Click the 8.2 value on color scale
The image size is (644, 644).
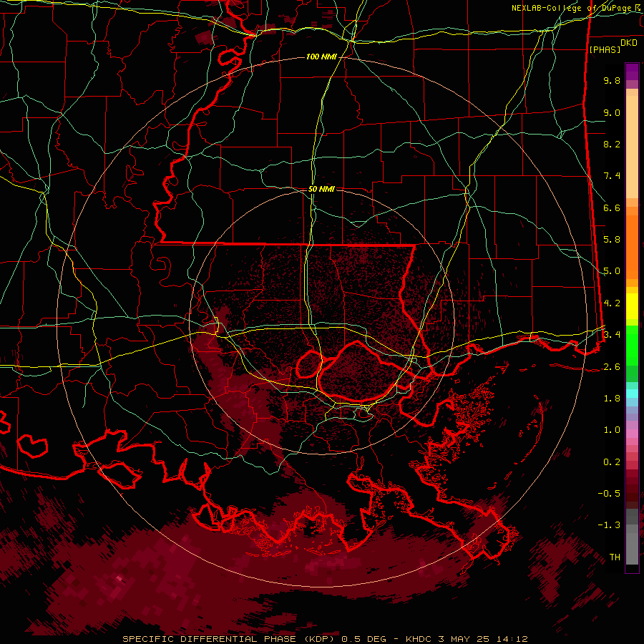(x=612, y=144)
